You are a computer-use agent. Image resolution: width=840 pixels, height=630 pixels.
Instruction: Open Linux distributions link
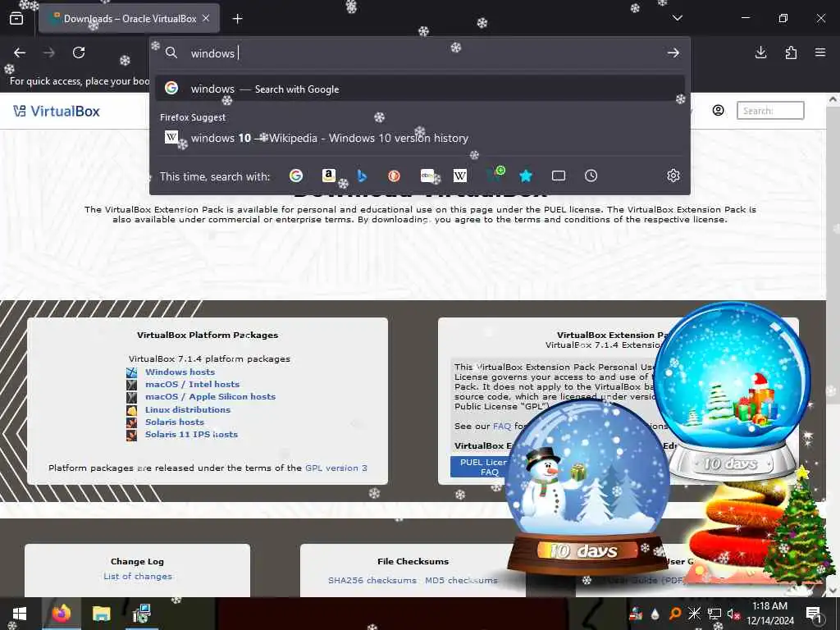click(188, 409)
